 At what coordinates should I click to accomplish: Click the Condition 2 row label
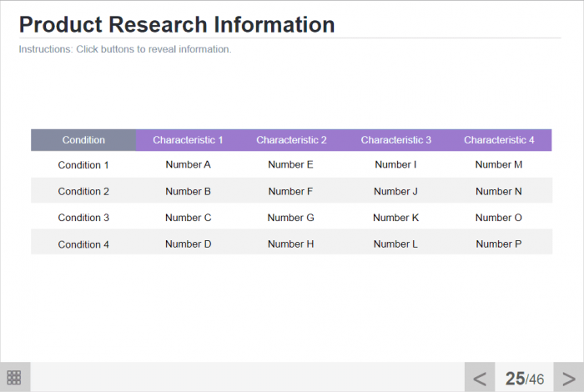pos(83,192)
